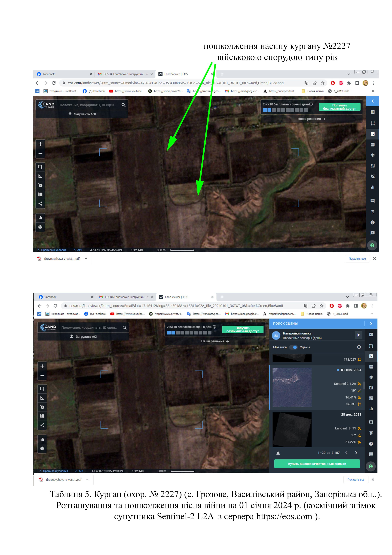Viewport: 392px width, 555px height.
Task: Click the info icon next to Сцены
Action: click(x=359, y=347)
